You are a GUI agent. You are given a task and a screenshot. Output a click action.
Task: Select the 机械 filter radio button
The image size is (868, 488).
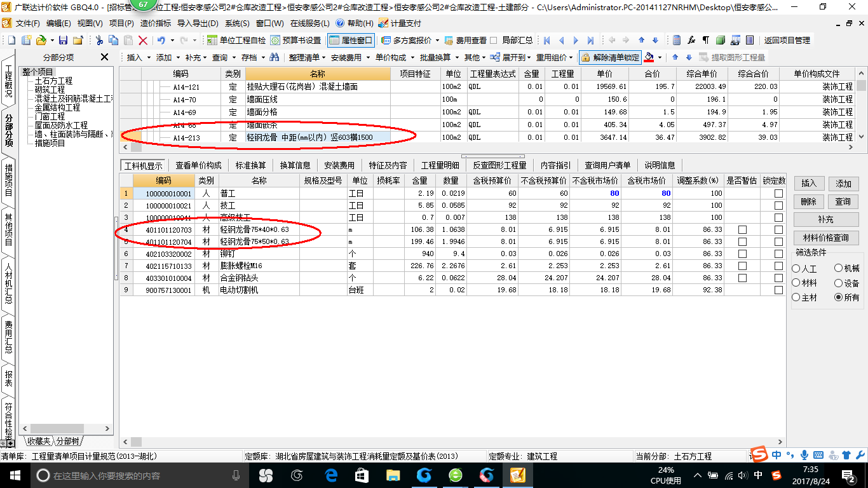[839, 269]
